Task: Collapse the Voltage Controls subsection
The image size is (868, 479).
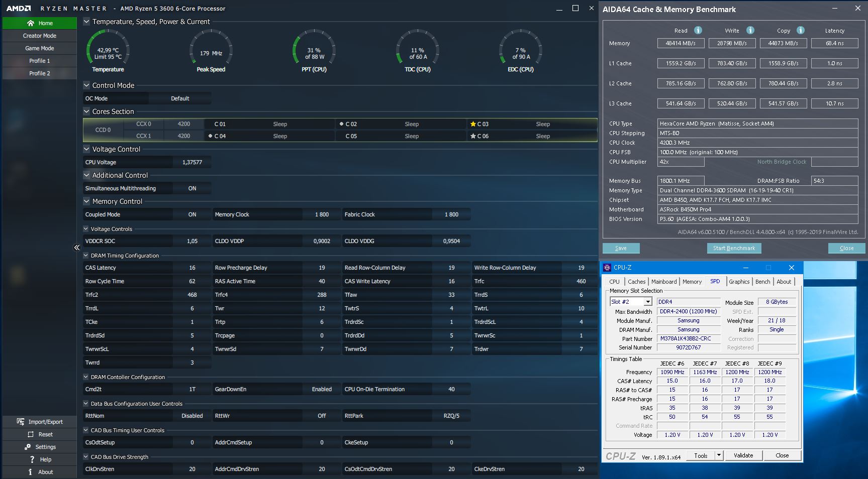Action: coord(86,229)
